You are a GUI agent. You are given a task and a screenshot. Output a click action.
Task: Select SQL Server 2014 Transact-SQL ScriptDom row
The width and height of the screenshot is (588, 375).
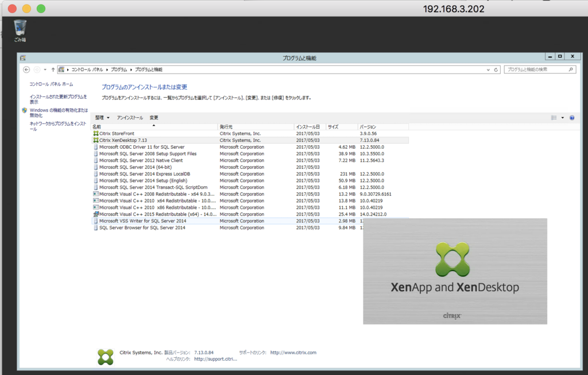point(250,187)
